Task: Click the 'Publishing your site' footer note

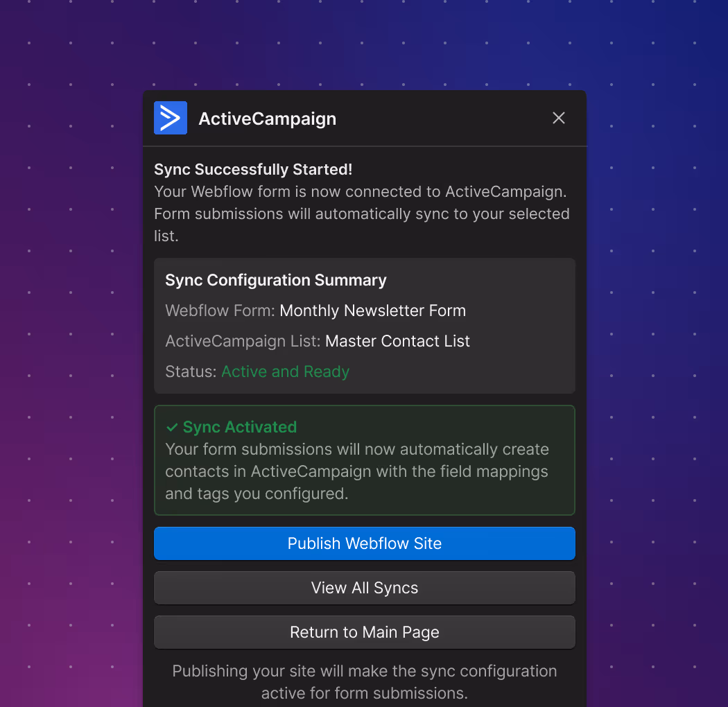Action: click(365, 682)
